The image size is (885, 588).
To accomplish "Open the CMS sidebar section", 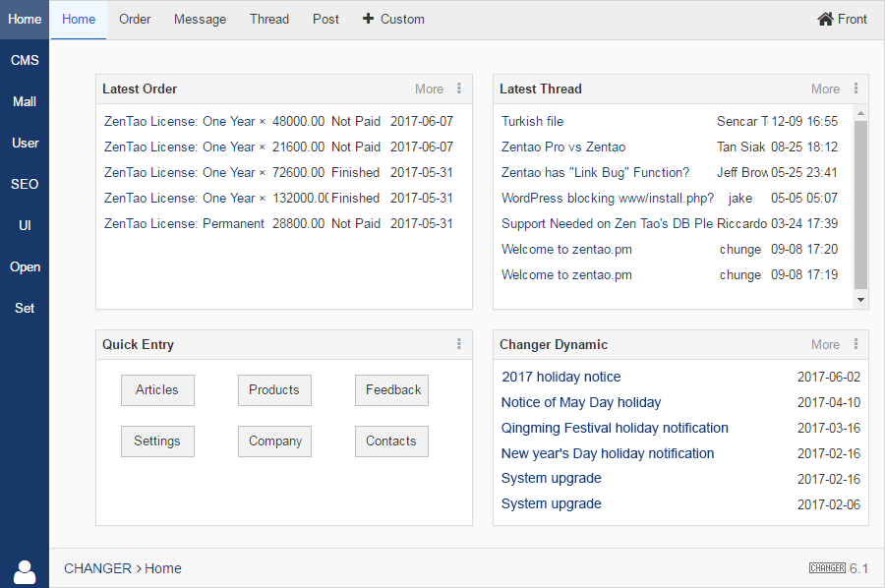I will coord(25,60).
